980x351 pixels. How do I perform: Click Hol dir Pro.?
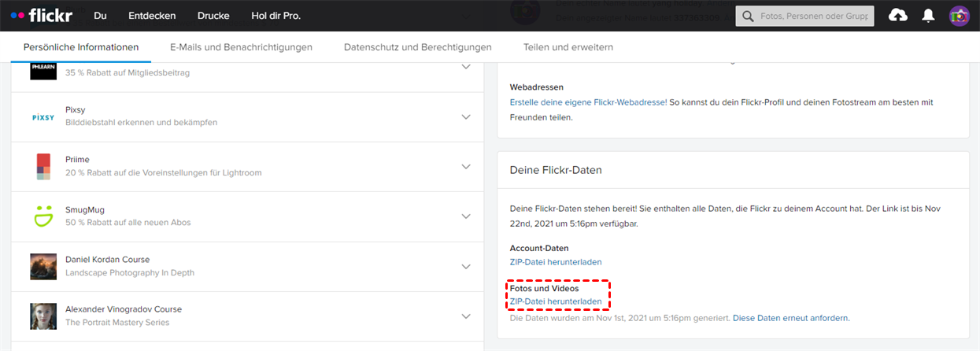276,16
